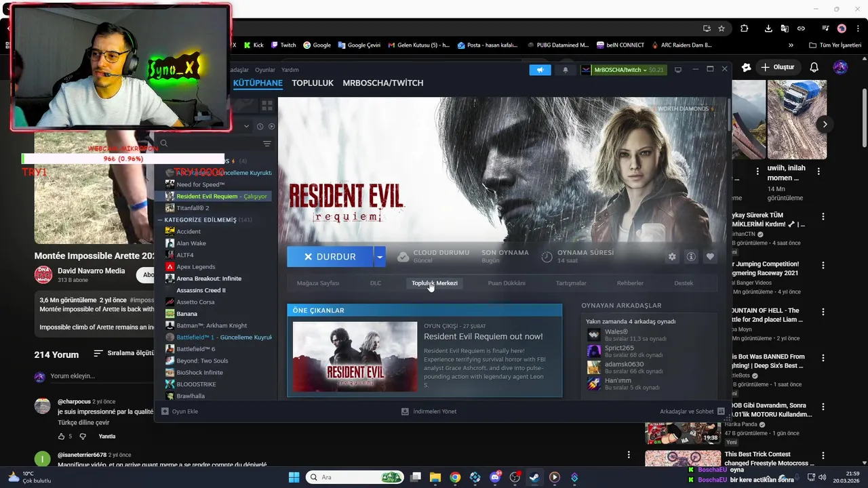Expand library collection dropdown arrow
The image size is (868, 488).
coord(247,126)
